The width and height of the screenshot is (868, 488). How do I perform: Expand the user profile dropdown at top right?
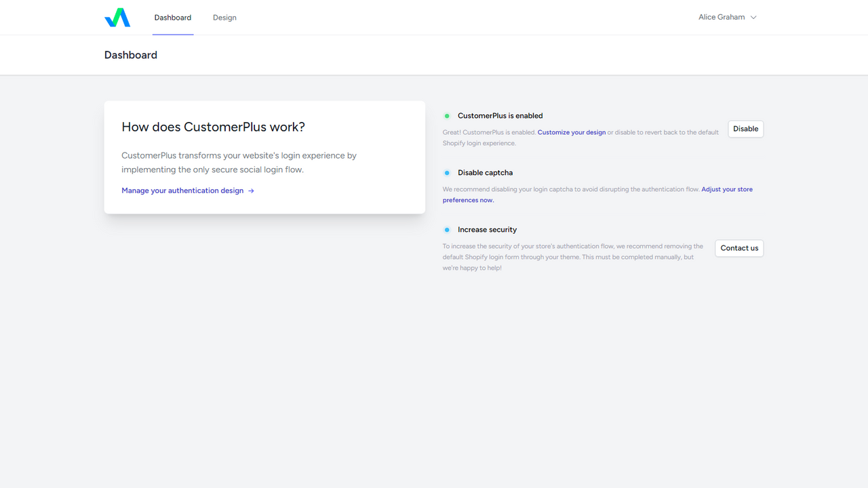coord(726,17)
